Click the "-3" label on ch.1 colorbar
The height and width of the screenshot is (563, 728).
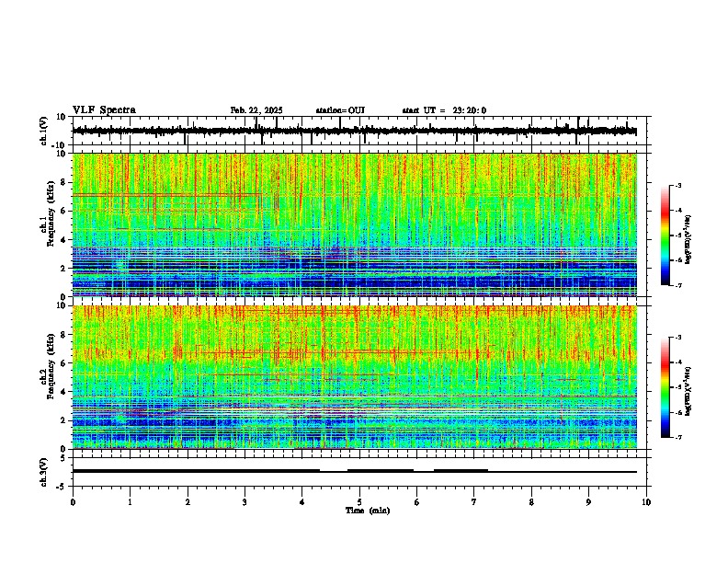[678, 185]
